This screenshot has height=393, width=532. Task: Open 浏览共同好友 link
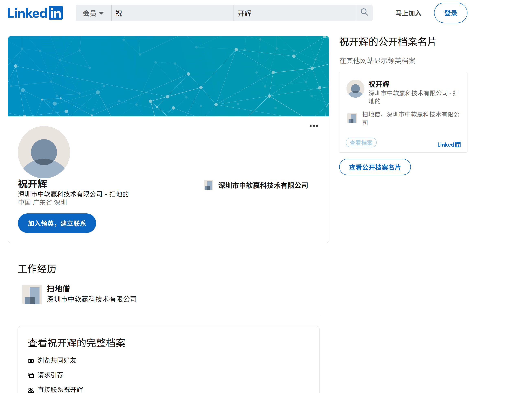click(57, 360)
